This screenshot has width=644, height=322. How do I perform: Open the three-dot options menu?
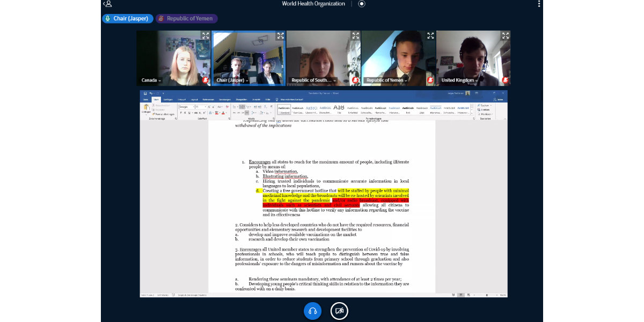(x=539, y=4)
